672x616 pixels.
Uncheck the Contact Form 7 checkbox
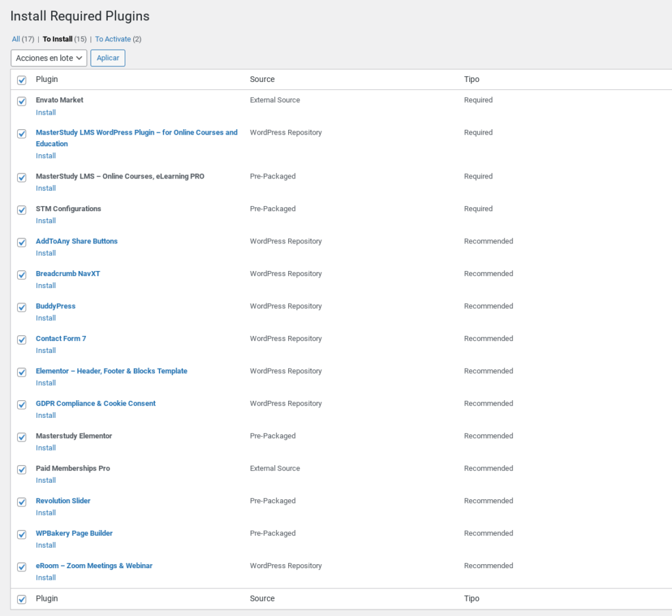[x=22, y=340]
